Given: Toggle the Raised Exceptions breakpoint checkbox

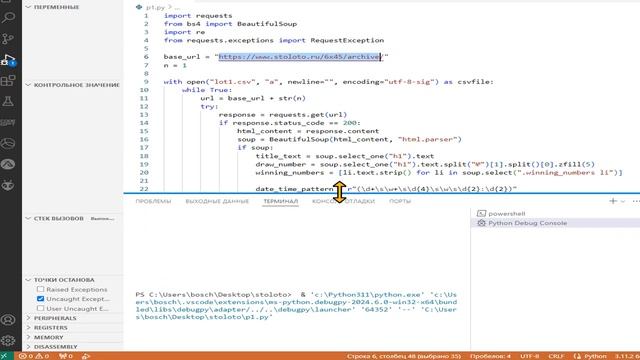Looking at the screenshot, I should pos(40,289).
